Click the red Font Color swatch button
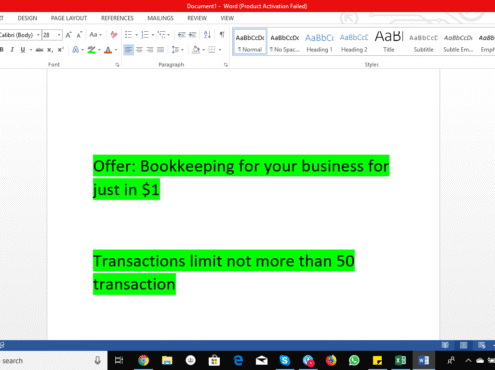 point(108,50)
